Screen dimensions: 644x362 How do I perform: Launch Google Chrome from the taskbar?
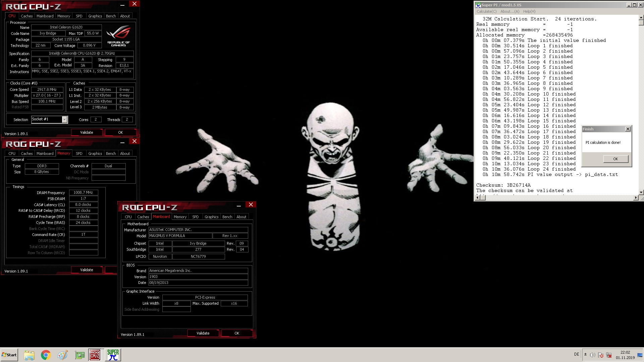[46, 355]
